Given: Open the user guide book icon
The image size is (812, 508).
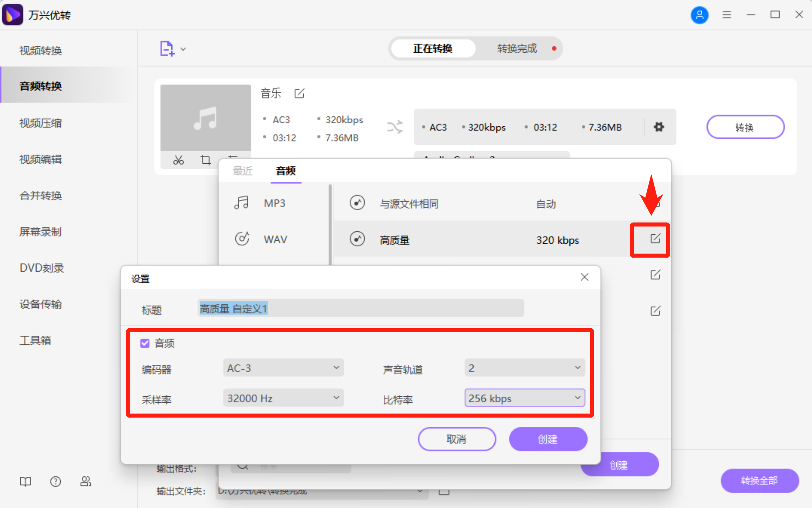Looking at the screenshot, I should [x=25, y=482].
